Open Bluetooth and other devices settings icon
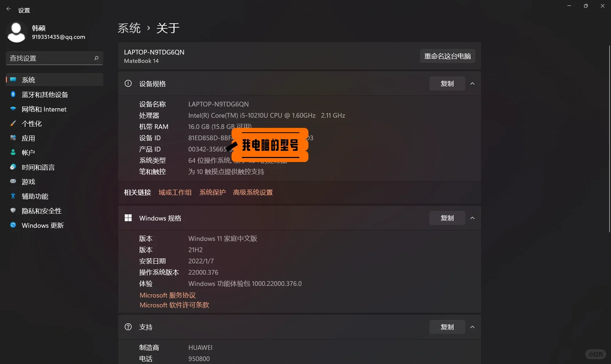The width and height of the screenshot is (611, 364). pyautogui.click(x=13, y=94)
